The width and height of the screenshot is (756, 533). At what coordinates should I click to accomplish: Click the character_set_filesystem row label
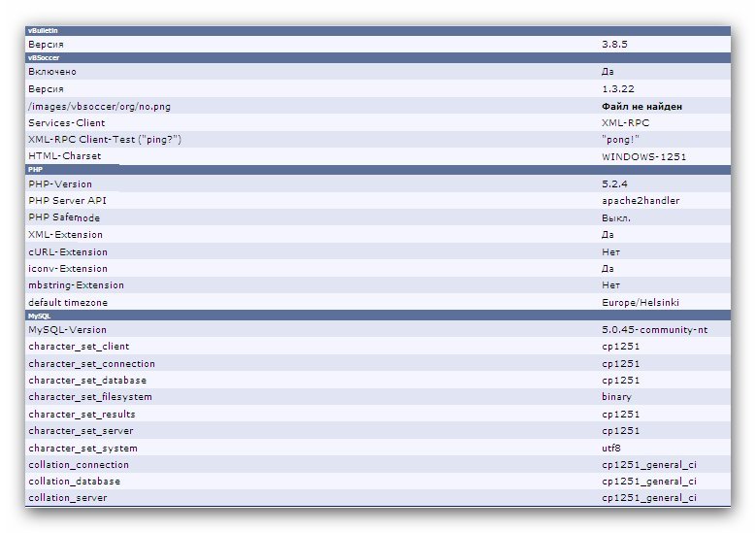(90, 396)
